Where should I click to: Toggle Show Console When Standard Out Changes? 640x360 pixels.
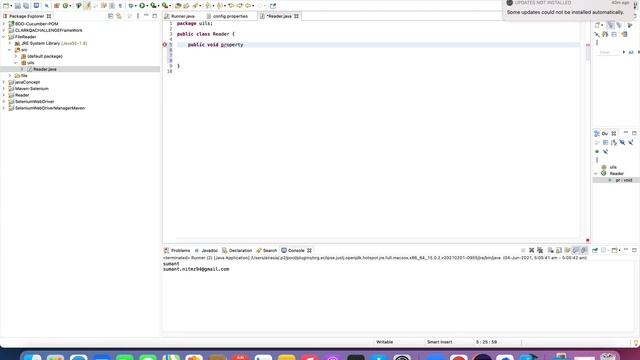click(x=576, y=250)
